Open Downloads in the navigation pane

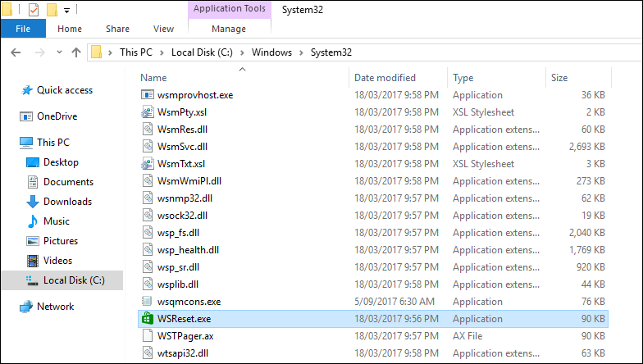click(67, 202)
